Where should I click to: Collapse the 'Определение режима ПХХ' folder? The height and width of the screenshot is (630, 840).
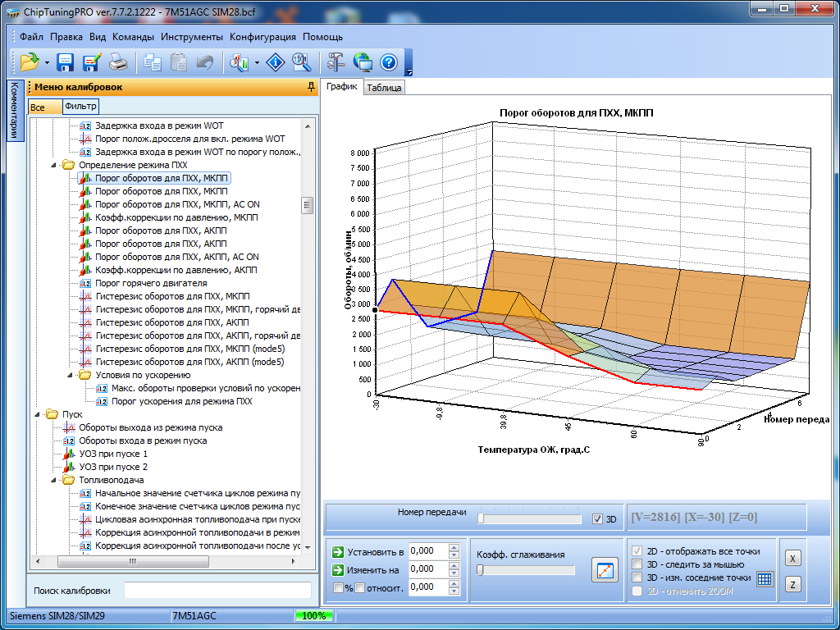(55, 165)
